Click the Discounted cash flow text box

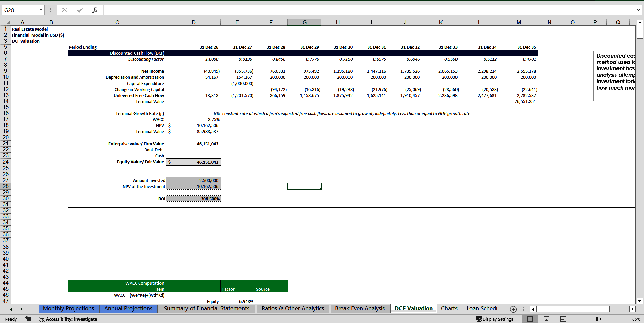pos(614,76)
